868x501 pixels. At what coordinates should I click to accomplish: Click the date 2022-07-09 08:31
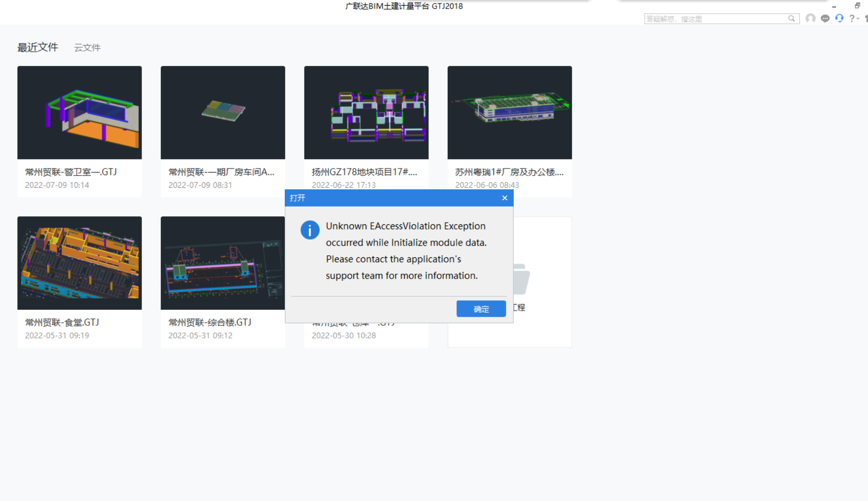click(x=200, y=185)
